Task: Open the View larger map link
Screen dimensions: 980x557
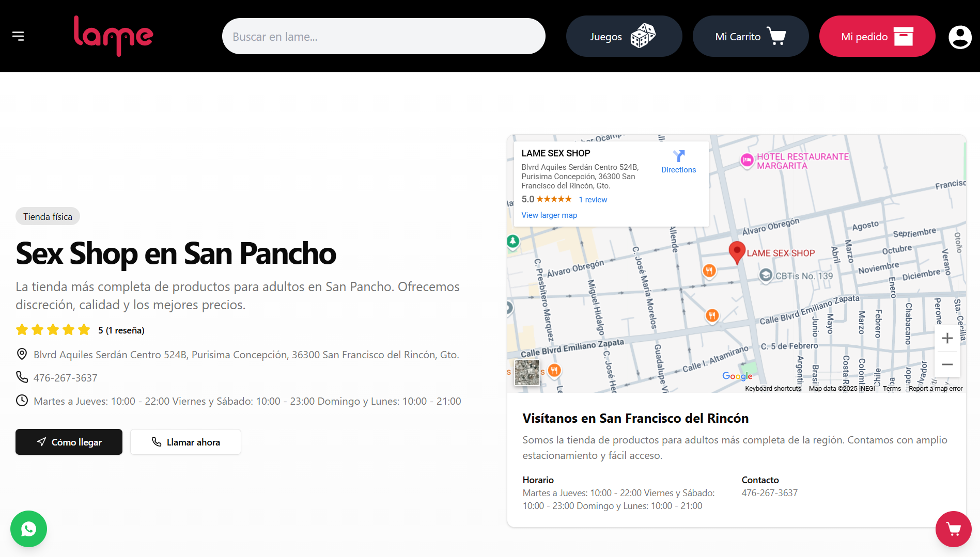Action: [x=549, y=215]
